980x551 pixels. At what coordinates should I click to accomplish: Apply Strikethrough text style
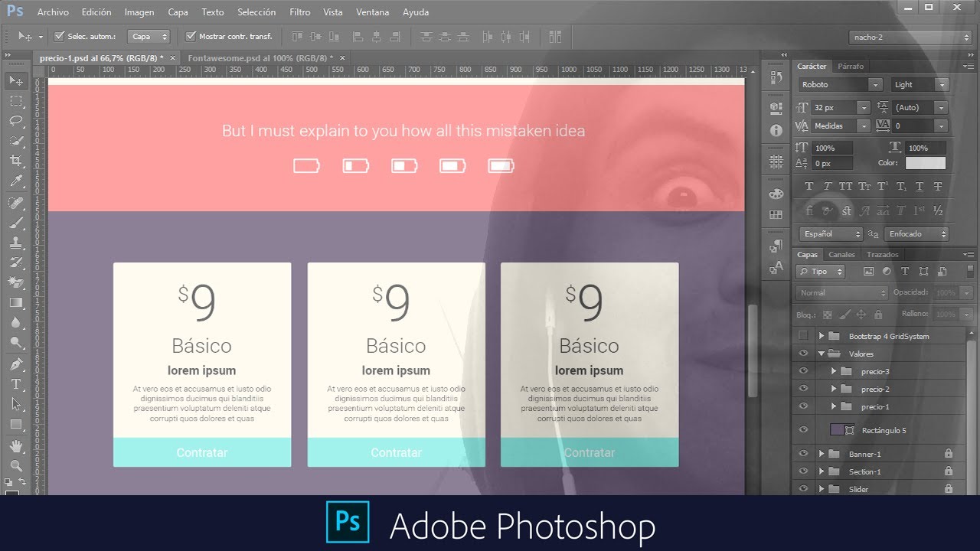point(938,186)
